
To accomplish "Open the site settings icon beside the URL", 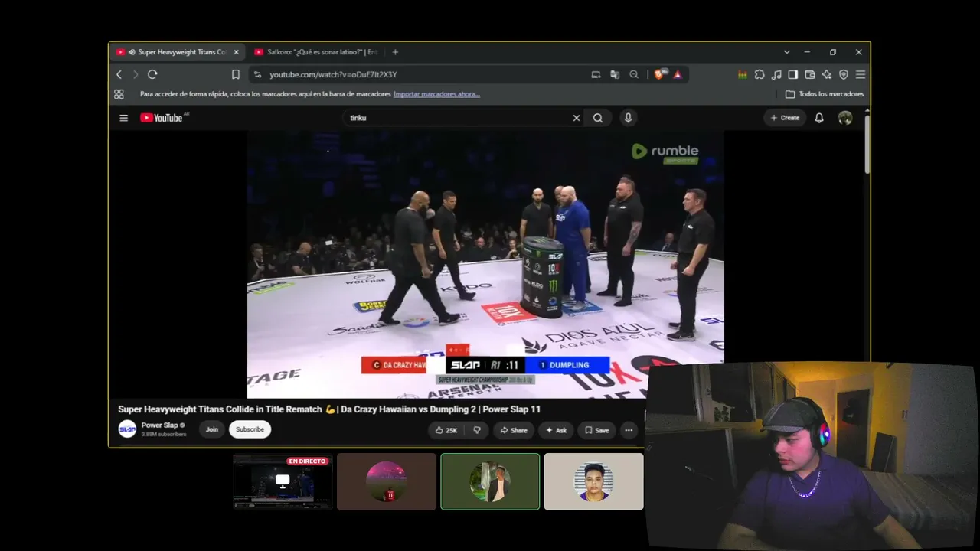I will coord(257,74).
